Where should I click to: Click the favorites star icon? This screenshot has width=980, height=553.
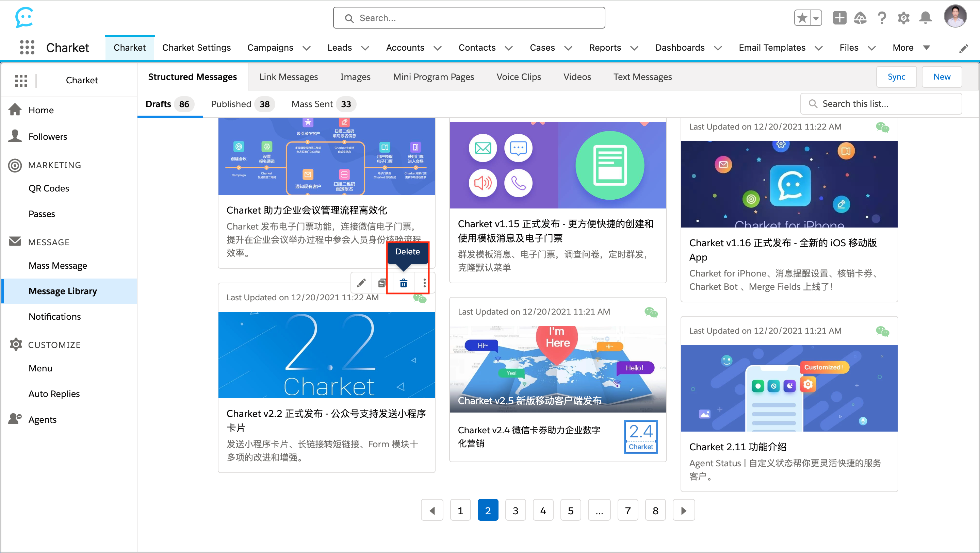tap(802, 18)
